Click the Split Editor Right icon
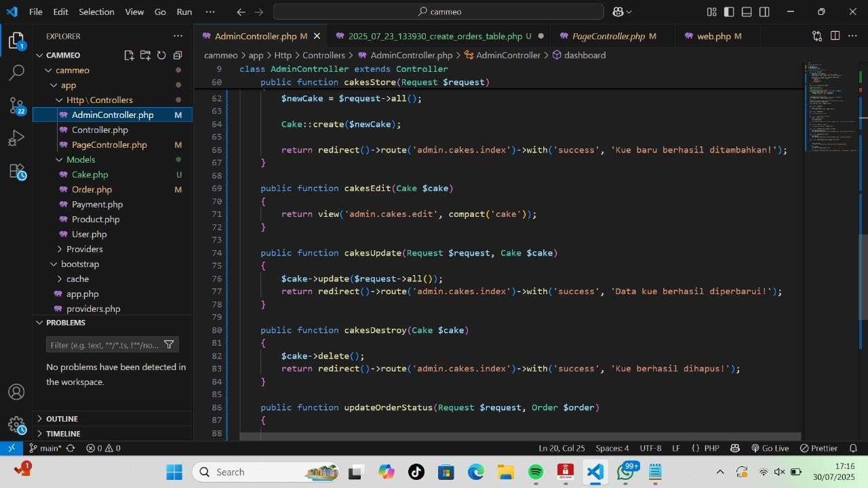 (835, 36)
